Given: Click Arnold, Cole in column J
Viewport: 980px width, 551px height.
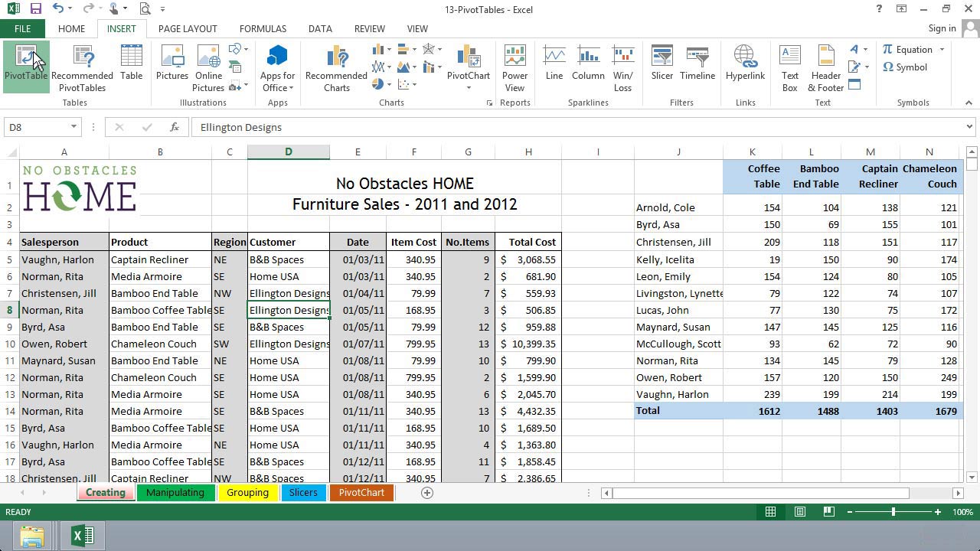Looking at the screenshot, I should 678,207.
